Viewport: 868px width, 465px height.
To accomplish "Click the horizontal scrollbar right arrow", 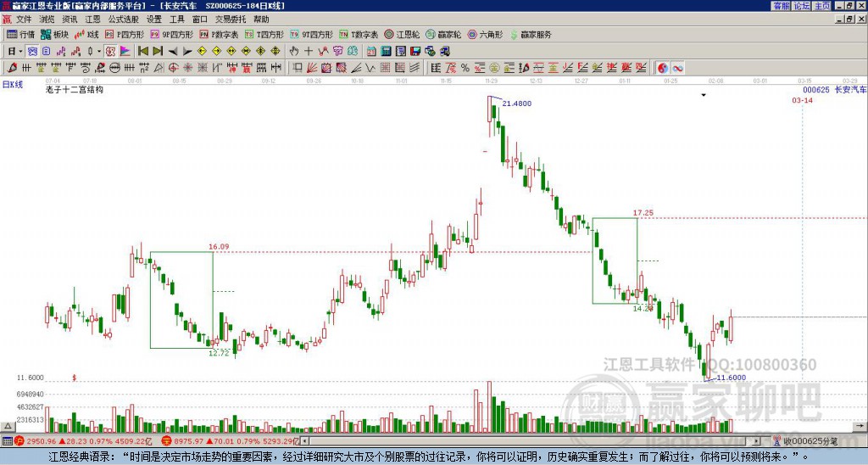I will point(757,441).
